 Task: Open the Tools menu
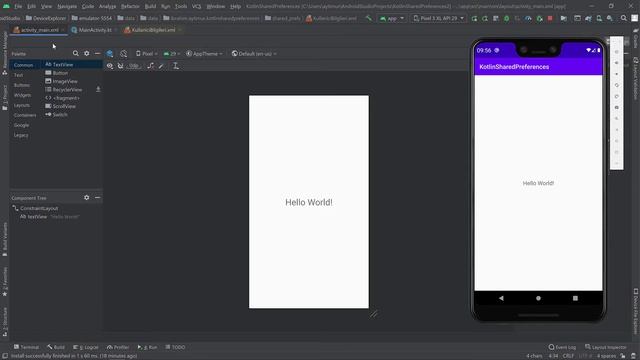180,6
